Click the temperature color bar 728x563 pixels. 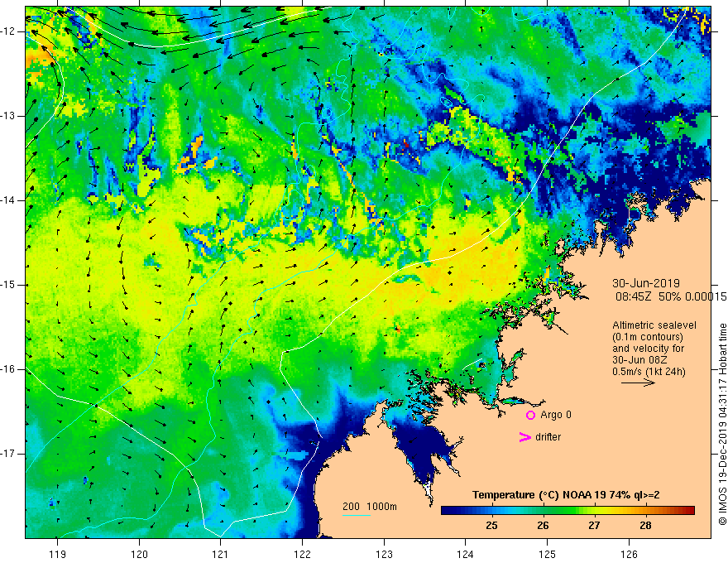(x=568, y=511)
